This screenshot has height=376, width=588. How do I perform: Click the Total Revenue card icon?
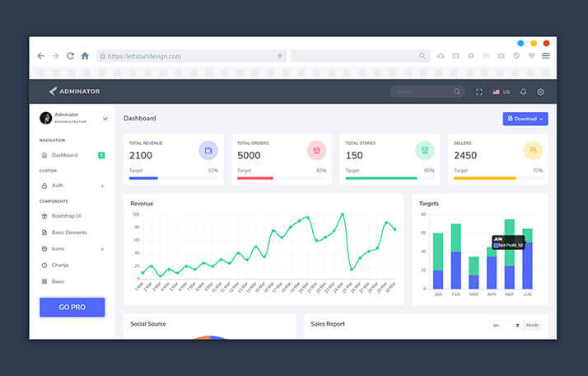coord(208,150)
